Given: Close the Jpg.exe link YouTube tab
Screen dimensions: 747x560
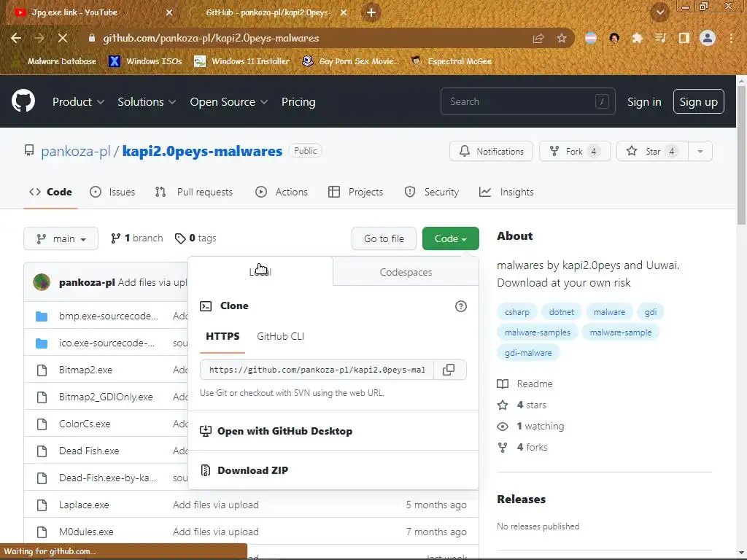Looking at the screenshot, I should pos(169,12).
